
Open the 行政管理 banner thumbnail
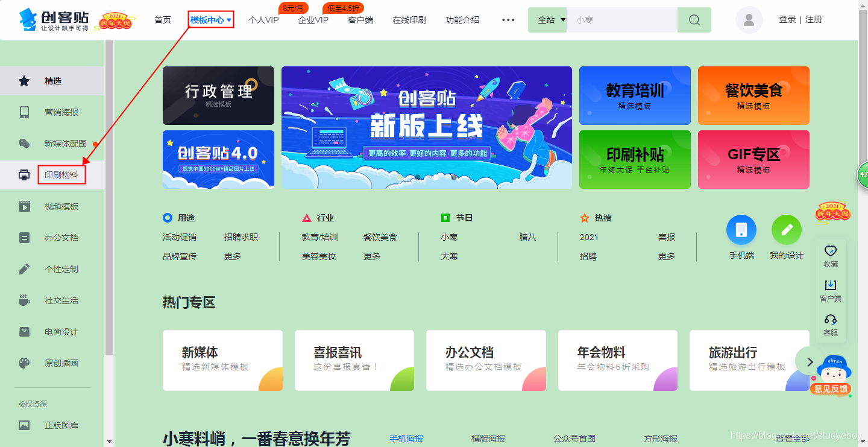tap(218, 95)
